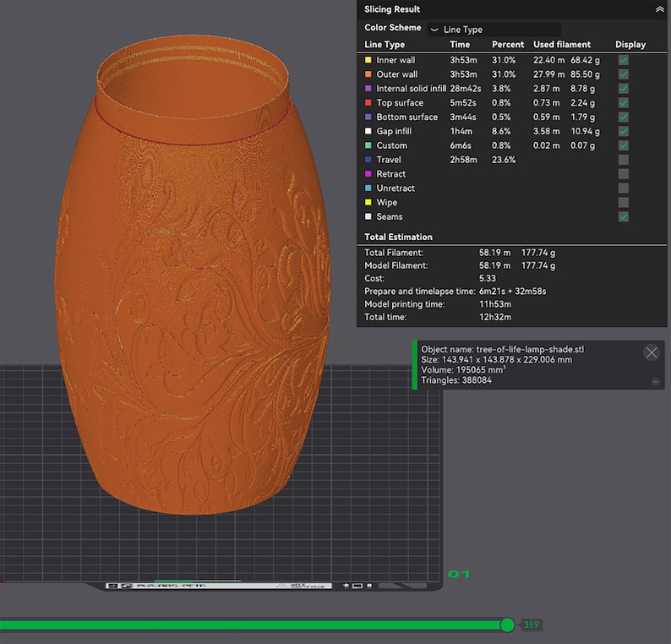Toggle Custom display checkbox
Image resolution: width=671 pixels, height=644 pixels.
tap(624, 145)
